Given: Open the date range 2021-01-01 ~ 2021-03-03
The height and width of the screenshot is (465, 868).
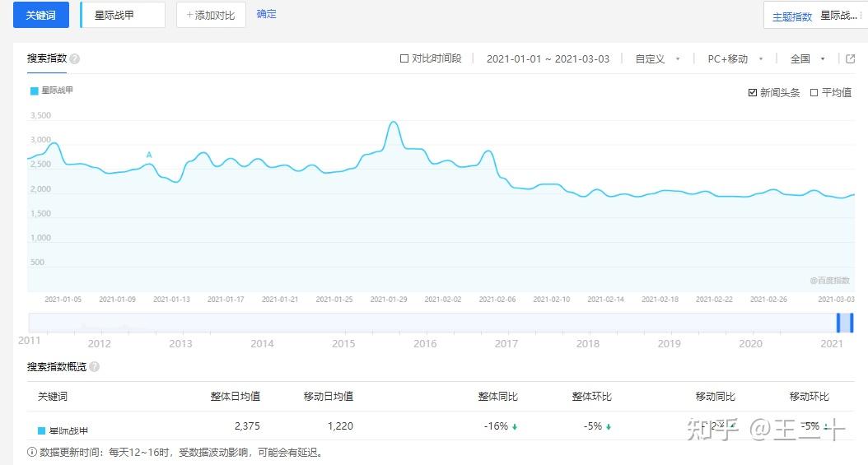Looking at the screenshot, I should tap(548, 58).
